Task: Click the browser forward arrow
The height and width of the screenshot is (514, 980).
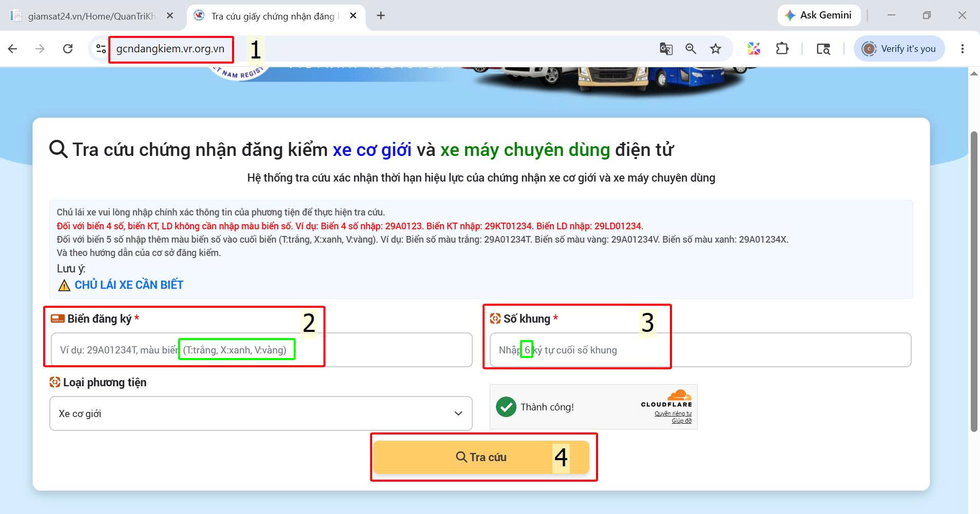Action: point(40,49)
